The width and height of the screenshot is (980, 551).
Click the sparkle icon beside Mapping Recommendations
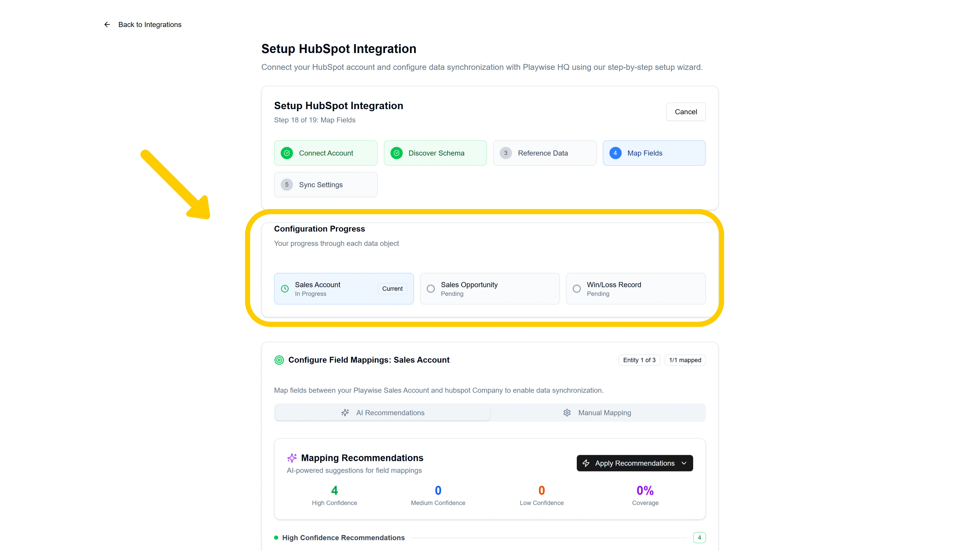292,458
